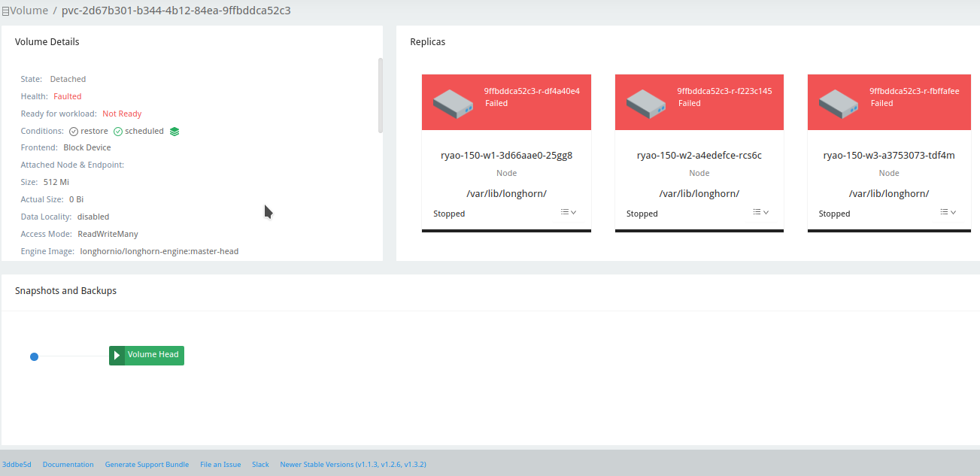Click Stopped status on ryao-150-w2 replica
The height and width of the screenshot is (476, 980).
point(642,214)
